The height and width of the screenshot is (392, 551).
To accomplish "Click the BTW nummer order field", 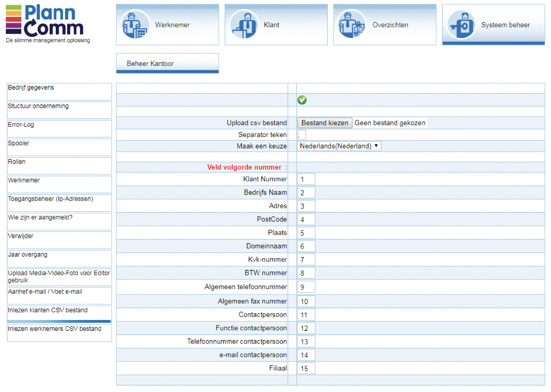I will pyautogui.click(x=306, y=273).
